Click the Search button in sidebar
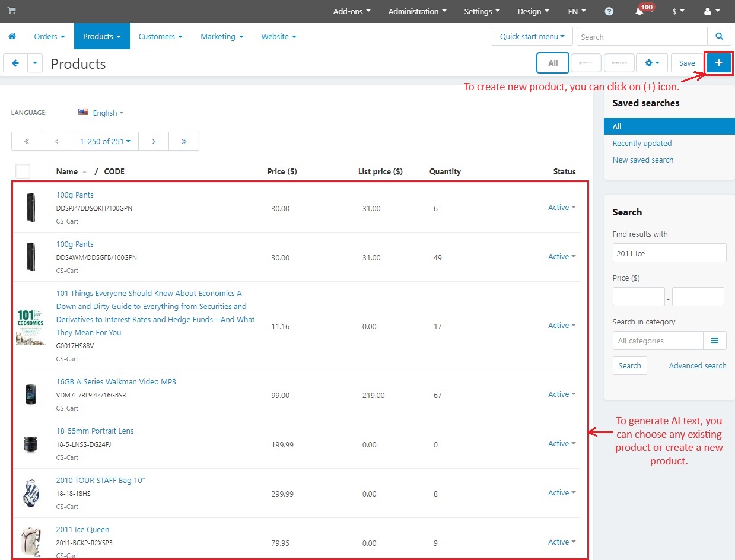735x560 pixels. (x=629, y=365)
